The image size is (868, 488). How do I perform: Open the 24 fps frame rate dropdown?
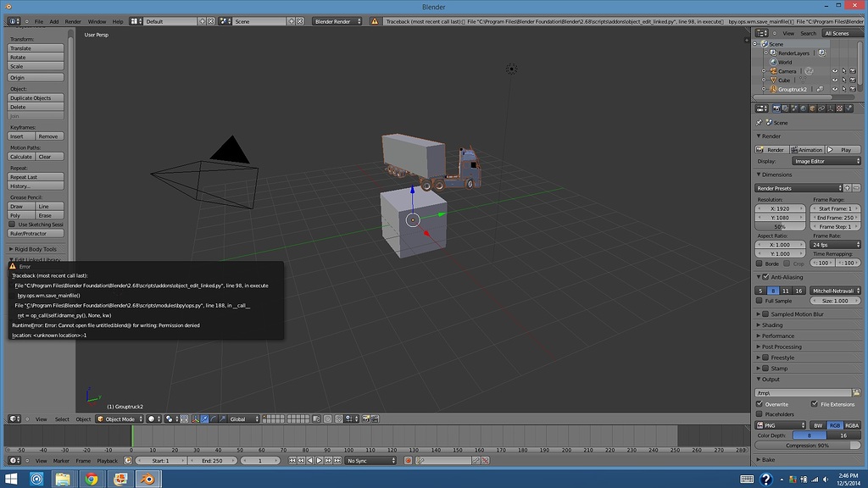click(836, 245)
